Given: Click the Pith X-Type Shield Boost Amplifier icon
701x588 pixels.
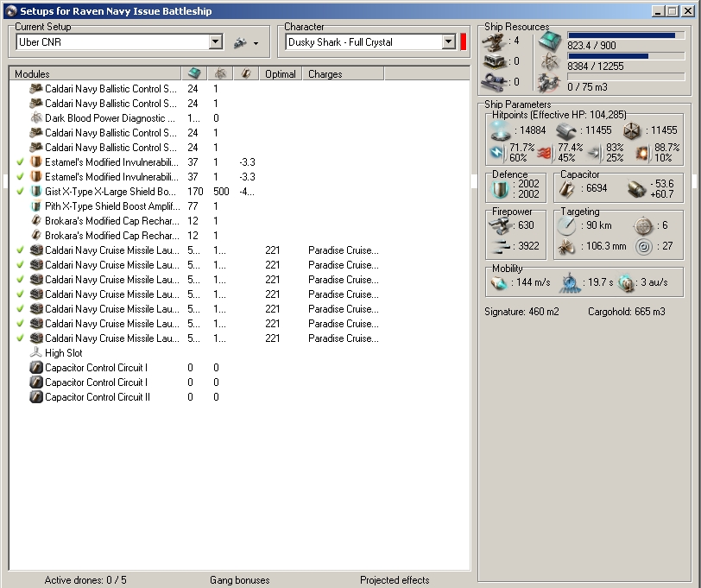Looking at the screenshot, I should pos(35,206).
